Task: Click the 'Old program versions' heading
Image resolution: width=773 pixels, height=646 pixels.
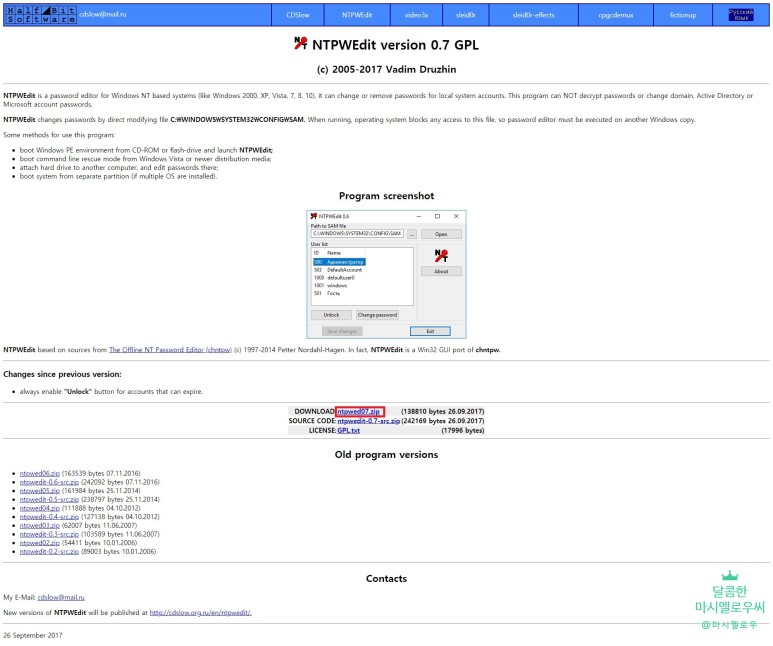Action: pos(386,455)
